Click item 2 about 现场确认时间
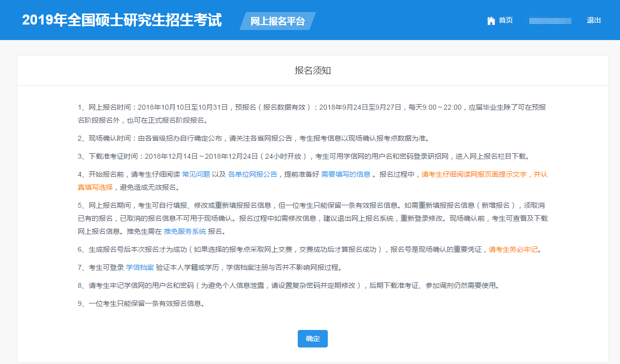 [x=253, y=138]
